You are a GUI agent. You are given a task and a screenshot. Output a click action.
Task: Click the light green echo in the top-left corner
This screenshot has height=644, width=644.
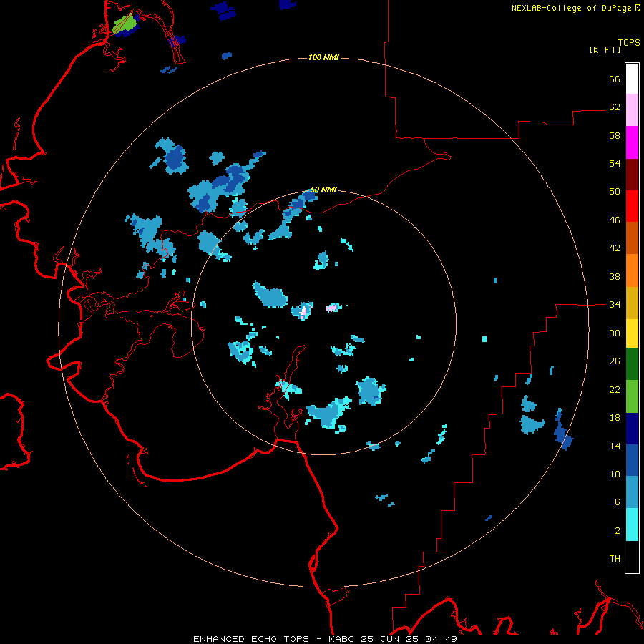[124, 24]
